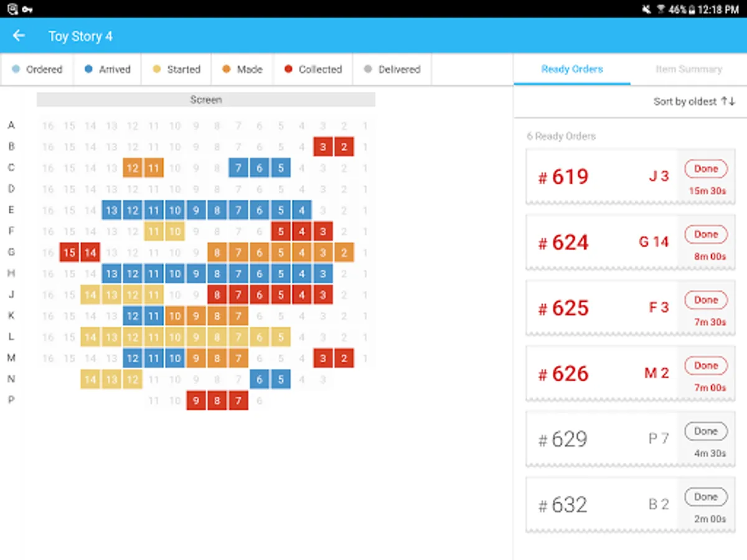Screen dimensions: 747x560
Task: Filter seats by Started status
Action: point(177,69)
